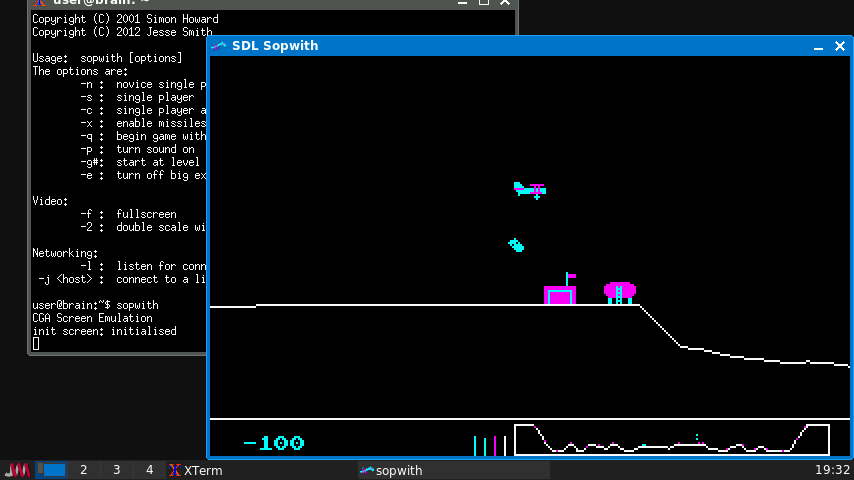
Task: Click the cyan biplane in the game
Action: coord(530,189)
